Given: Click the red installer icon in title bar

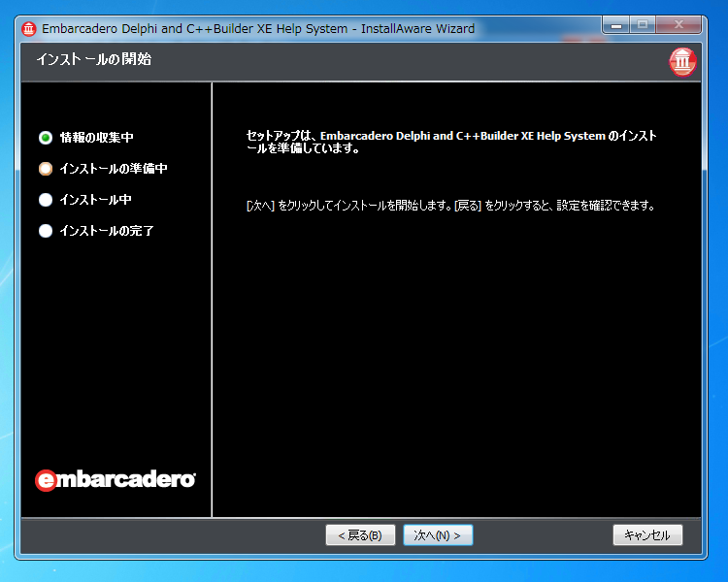Looking at the screenshot, I should click(x=29, y=29).
